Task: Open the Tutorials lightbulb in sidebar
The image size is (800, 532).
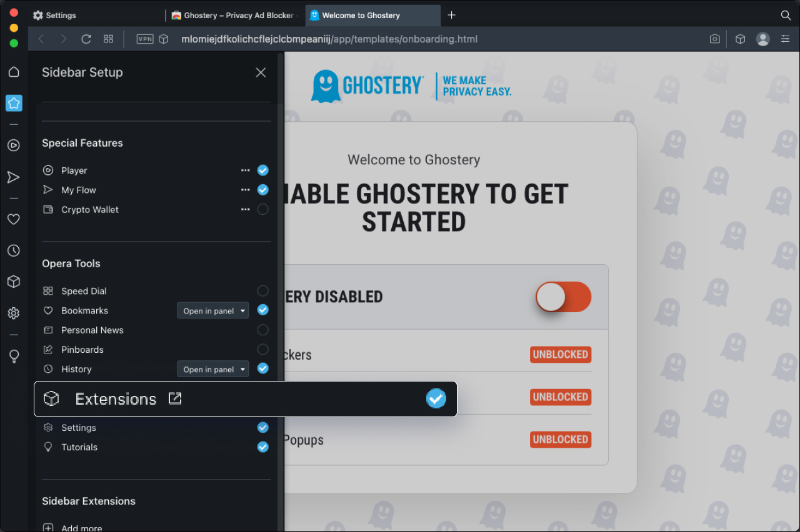Action: point(14,357)
